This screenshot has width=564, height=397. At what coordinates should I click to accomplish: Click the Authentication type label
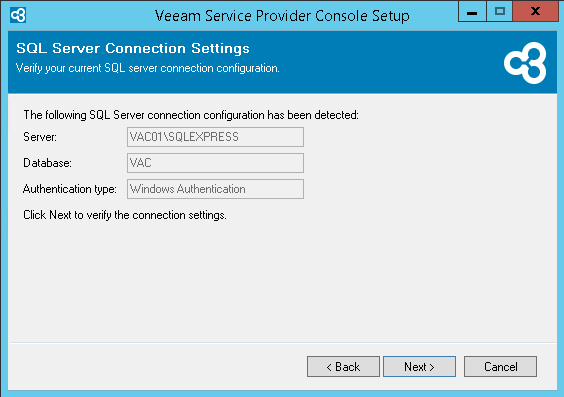pyautogui.click(x=70, y=189)
